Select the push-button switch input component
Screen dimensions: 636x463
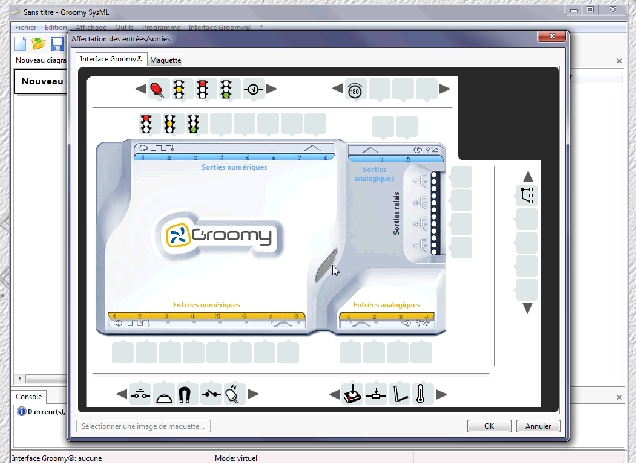click(140, 394)
